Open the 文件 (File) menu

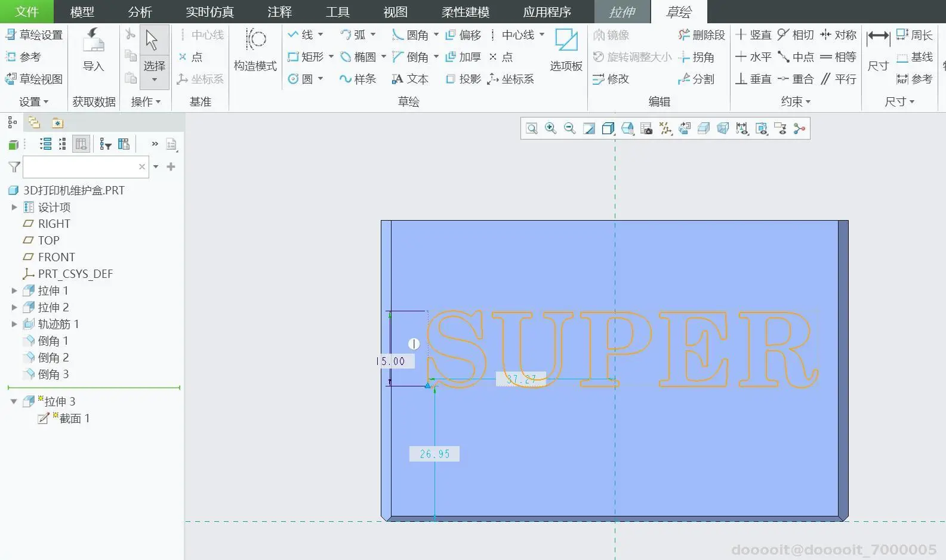pos(27,12)
